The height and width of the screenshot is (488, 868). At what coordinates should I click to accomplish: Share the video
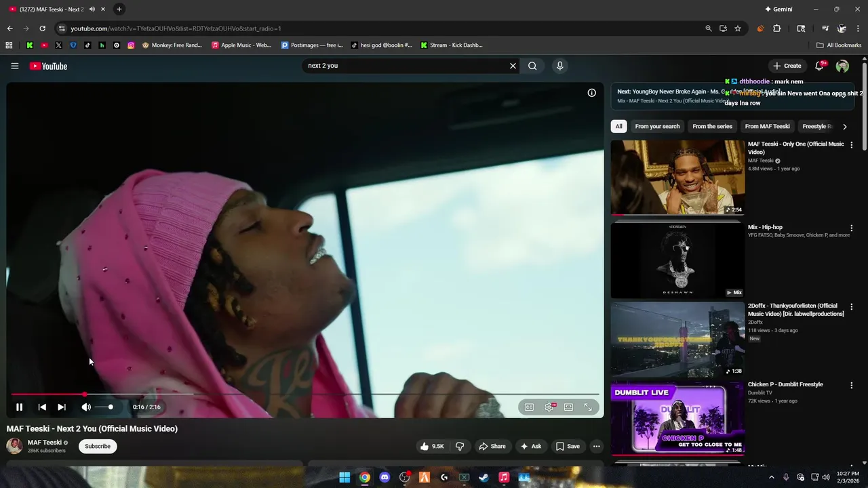point(492,446)
